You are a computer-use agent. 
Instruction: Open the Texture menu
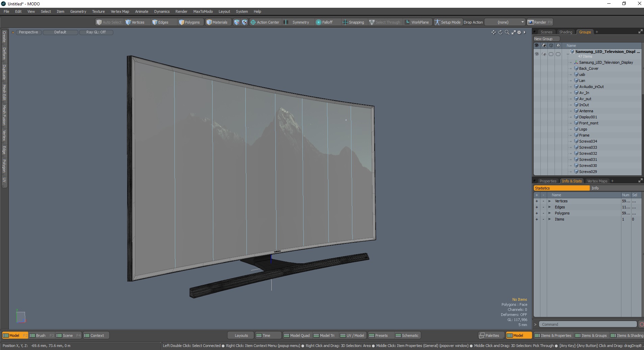(x=98, y=11)
